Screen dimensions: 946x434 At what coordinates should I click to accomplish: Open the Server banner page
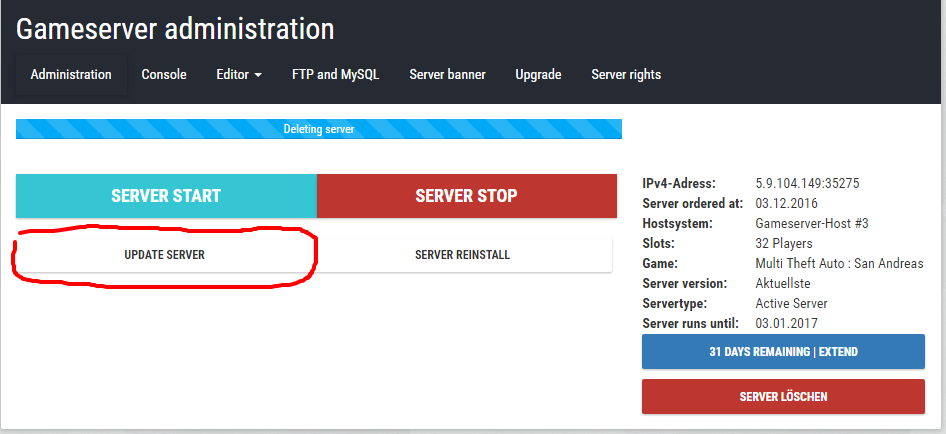coord(447,75)
